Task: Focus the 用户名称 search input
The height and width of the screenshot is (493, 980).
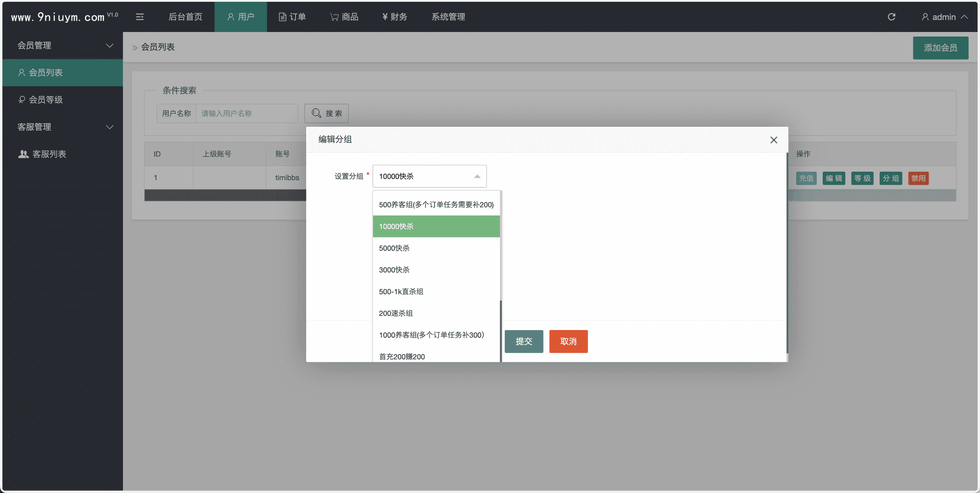Action: click(247, 113)
